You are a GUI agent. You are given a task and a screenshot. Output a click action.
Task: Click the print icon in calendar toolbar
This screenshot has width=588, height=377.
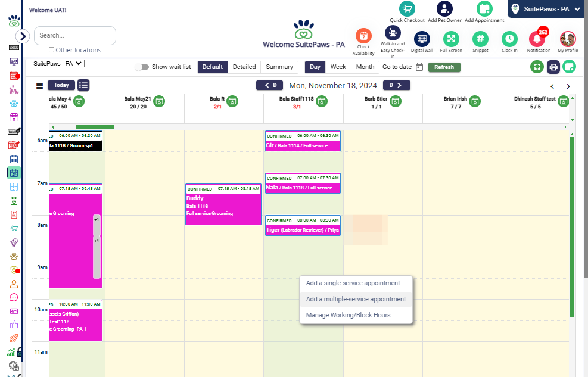pos(553,67)
